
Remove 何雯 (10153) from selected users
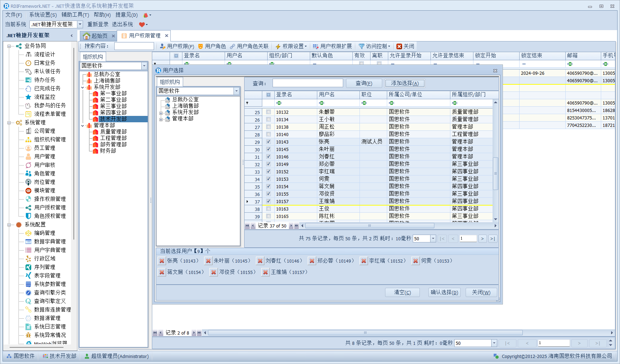(416, 261)
